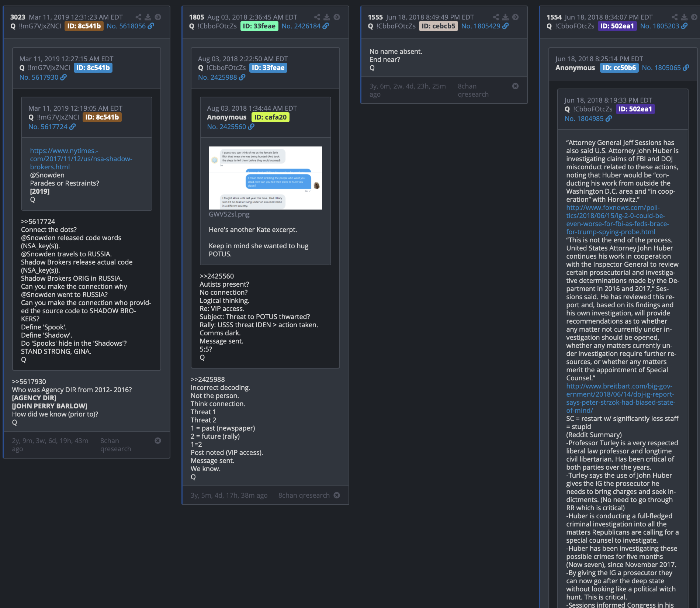Open post 3023 via the arrow circle icon
Screen dimensions: 700x608
(x=158, y=17)
